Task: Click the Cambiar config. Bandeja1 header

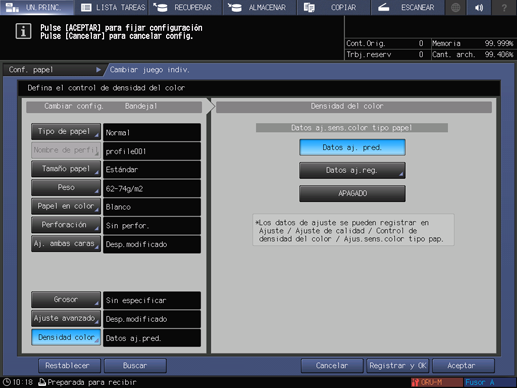Action: (114, 106)
